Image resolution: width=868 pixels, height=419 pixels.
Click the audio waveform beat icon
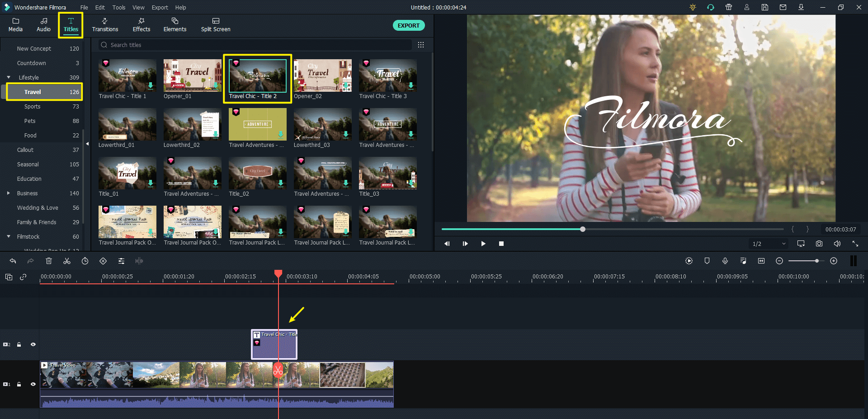(x=139, y=261)
